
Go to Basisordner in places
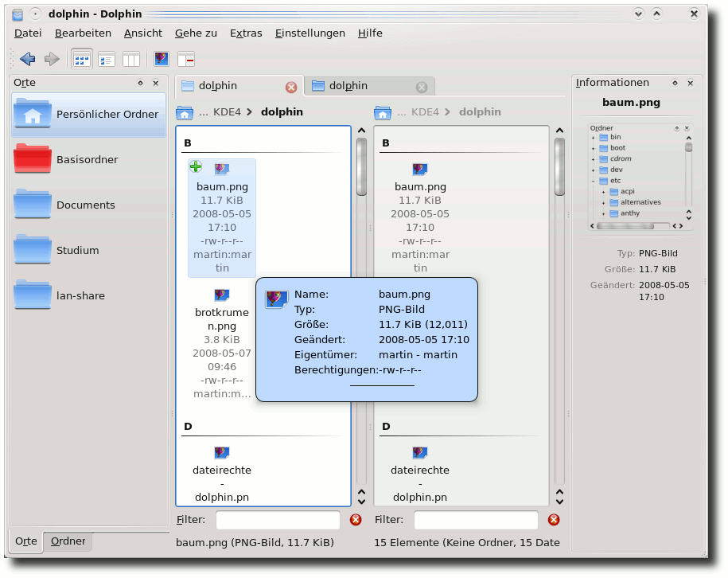(x=88, y=159)
